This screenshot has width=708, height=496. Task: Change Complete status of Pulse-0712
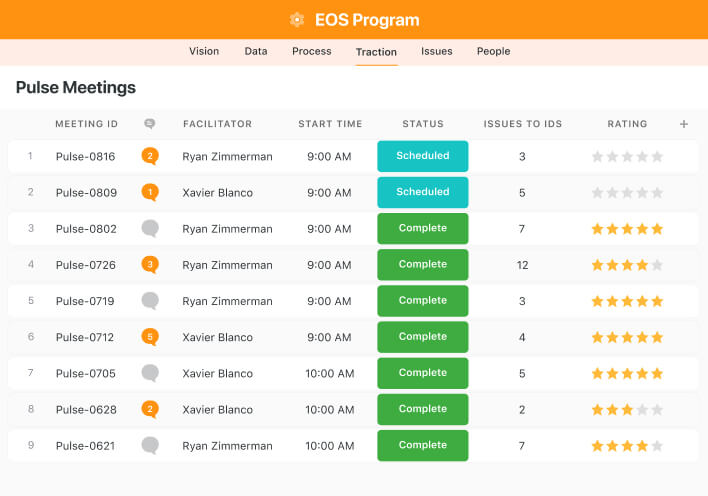(x=423, y=337)
